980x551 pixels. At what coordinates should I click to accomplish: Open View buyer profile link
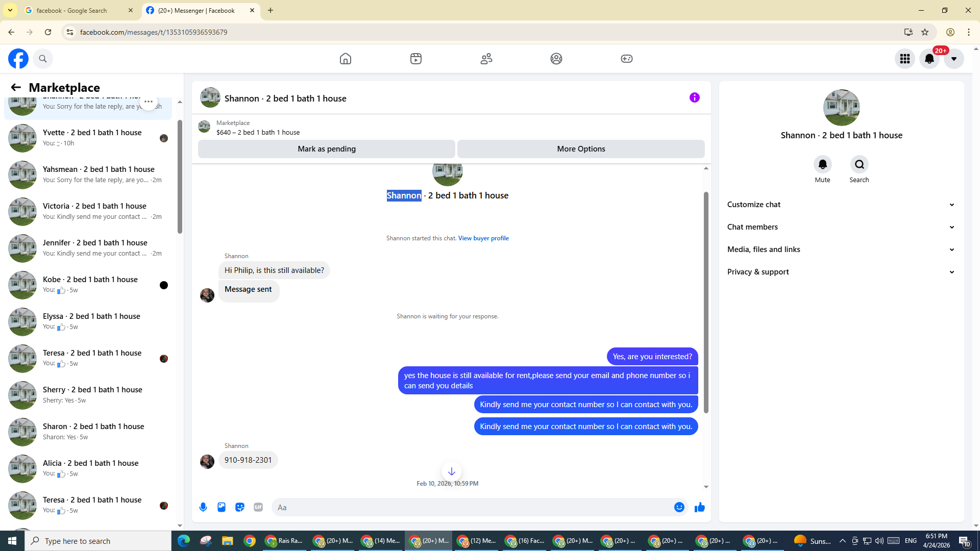point(483,238)
